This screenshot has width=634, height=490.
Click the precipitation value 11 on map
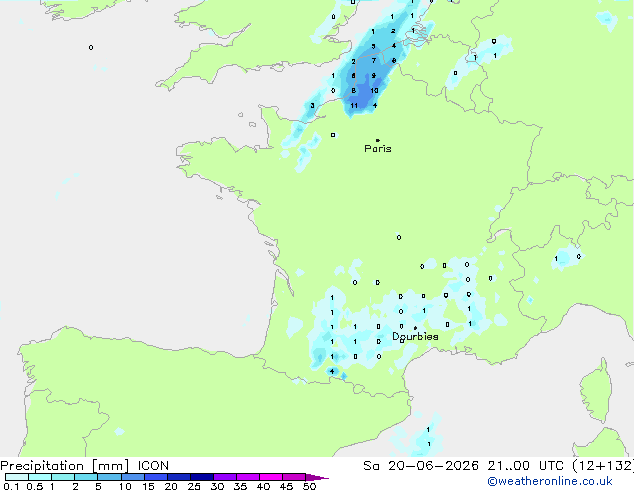354,106
